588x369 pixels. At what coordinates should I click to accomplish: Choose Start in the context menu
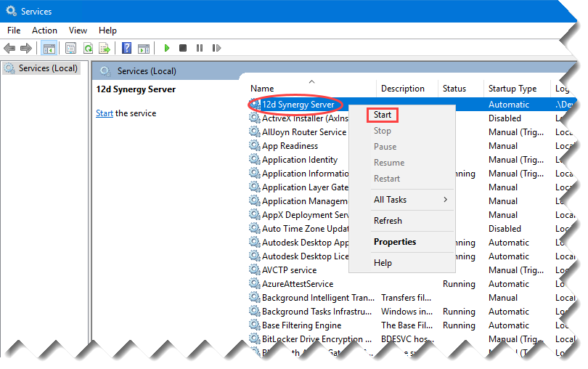click(x=383, y=115)
